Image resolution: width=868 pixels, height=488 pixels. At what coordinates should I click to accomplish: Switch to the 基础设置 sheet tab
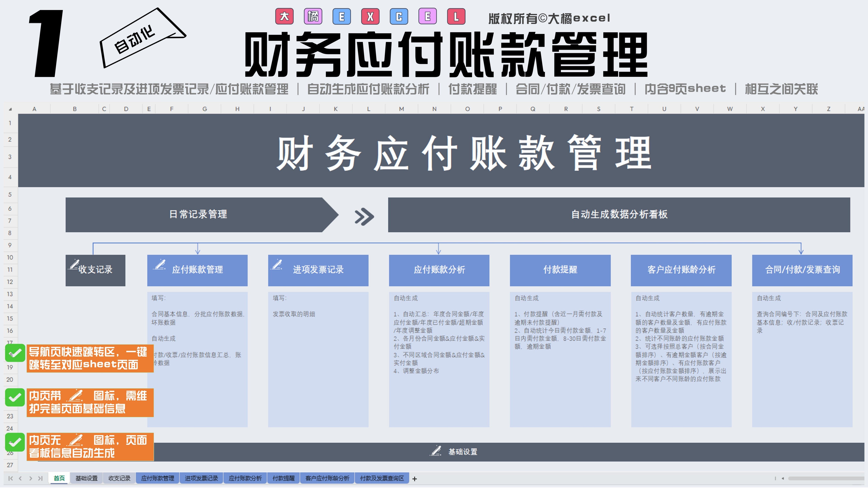point(86,478)
